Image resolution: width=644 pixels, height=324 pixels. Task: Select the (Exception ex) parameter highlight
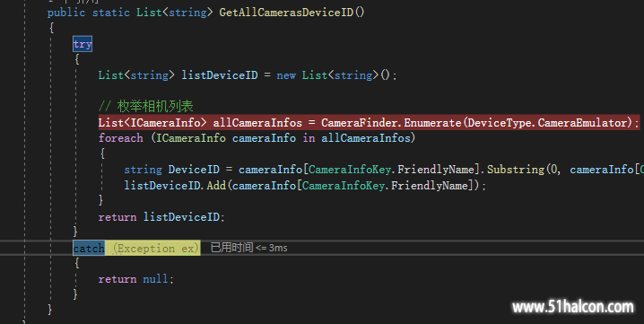[156, 248]
